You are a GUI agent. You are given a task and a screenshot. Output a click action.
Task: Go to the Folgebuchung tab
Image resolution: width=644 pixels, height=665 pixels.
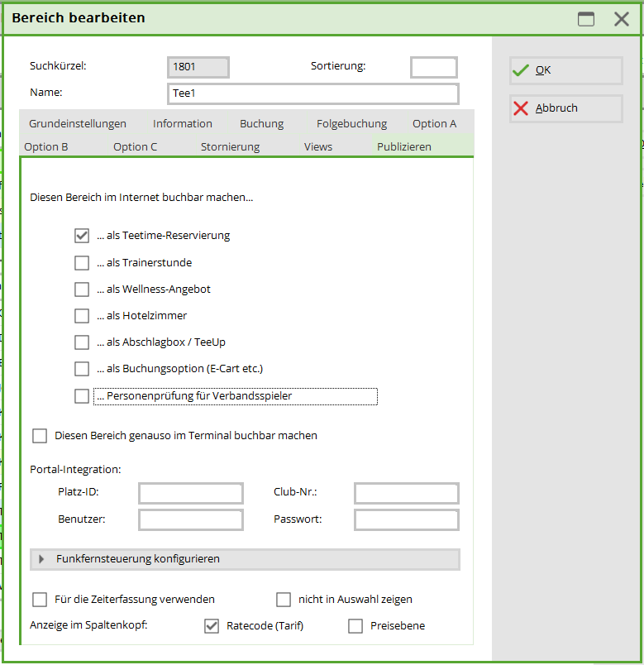(351, 124)
